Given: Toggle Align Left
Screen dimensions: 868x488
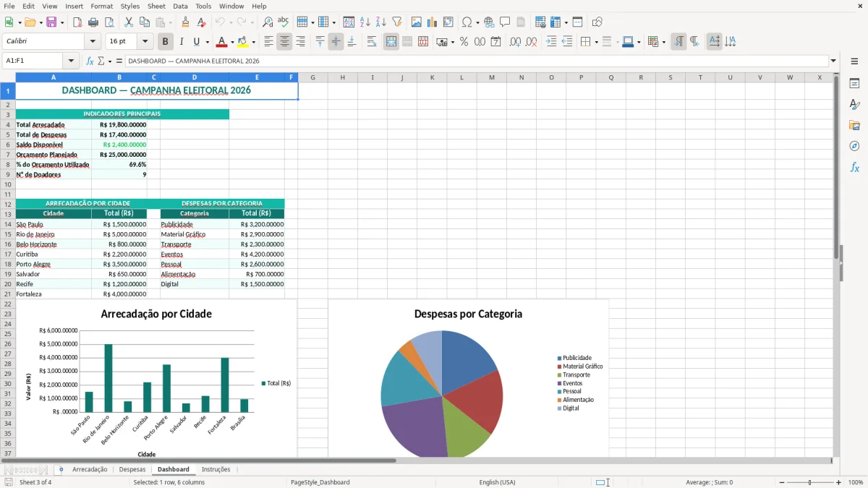Looking at the screenshot, I should pos(268,42).
